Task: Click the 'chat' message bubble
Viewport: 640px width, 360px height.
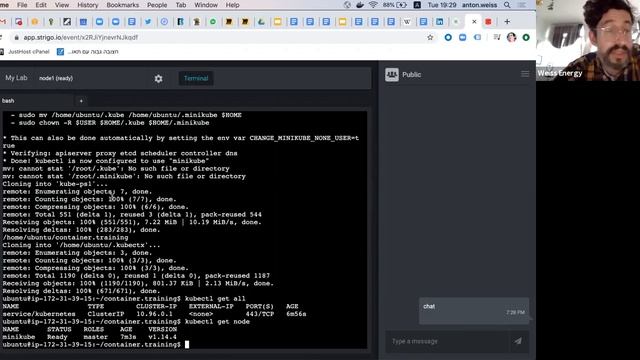Action: 474,311
